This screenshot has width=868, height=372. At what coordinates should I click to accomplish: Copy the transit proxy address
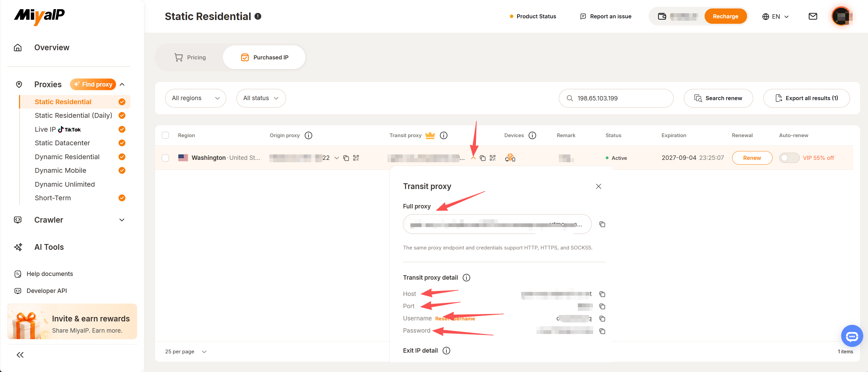[x=482, y=158]
